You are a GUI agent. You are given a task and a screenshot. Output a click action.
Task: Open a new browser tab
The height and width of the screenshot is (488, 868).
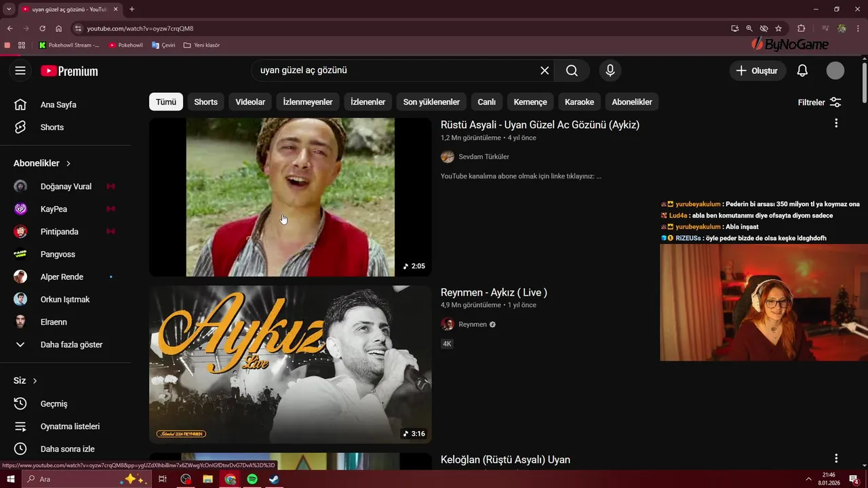coord(132,9)
